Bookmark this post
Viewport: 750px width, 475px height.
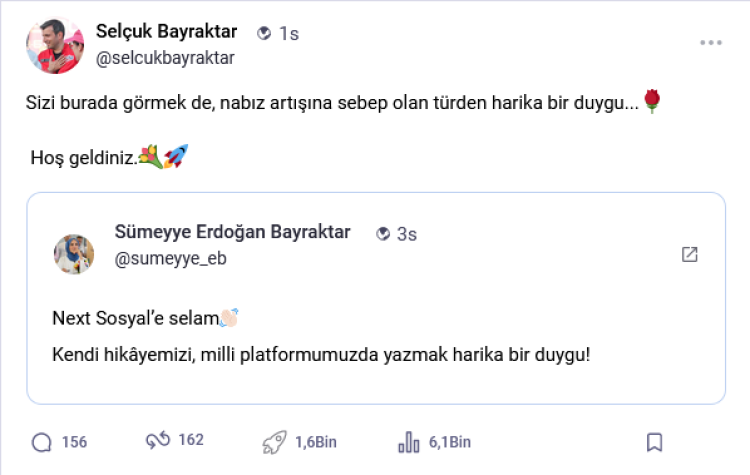pos(654,442)
